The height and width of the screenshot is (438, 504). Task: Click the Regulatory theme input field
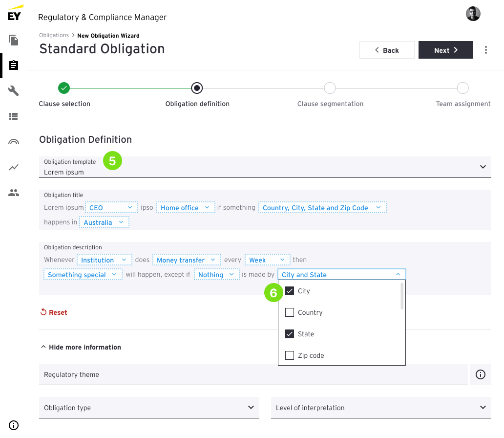[253, 374]
